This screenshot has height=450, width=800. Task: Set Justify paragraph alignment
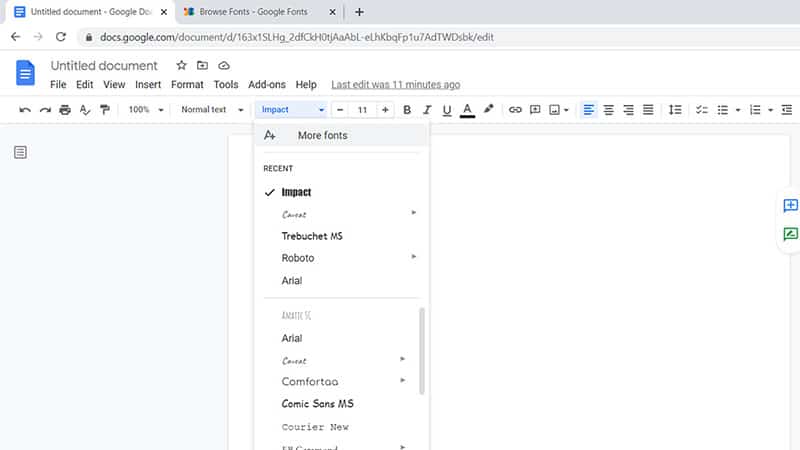648,110
